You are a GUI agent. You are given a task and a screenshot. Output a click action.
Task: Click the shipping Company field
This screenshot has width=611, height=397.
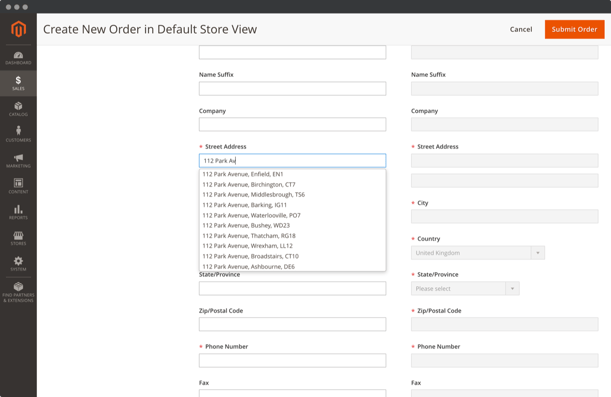505,124
